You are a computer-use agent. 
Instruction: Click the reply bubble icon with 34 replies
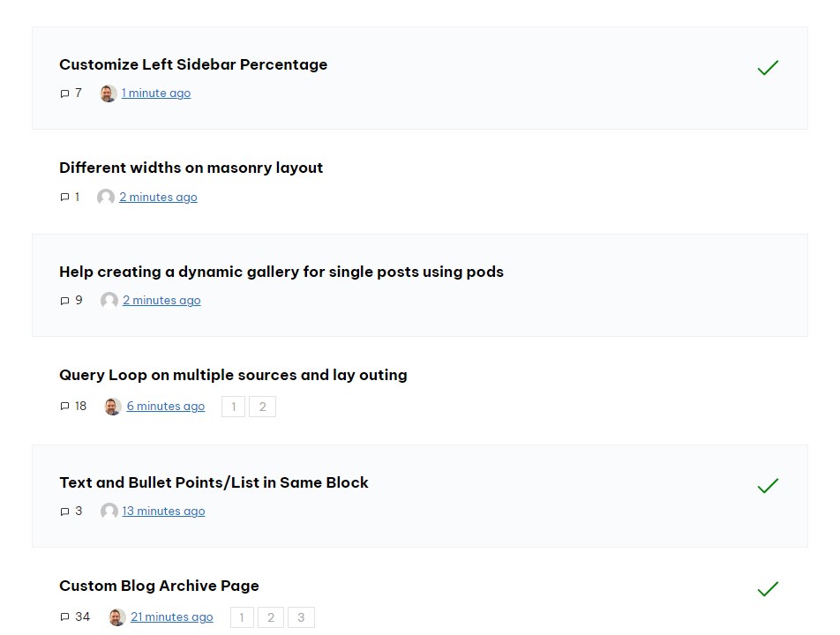click(64, 616)
